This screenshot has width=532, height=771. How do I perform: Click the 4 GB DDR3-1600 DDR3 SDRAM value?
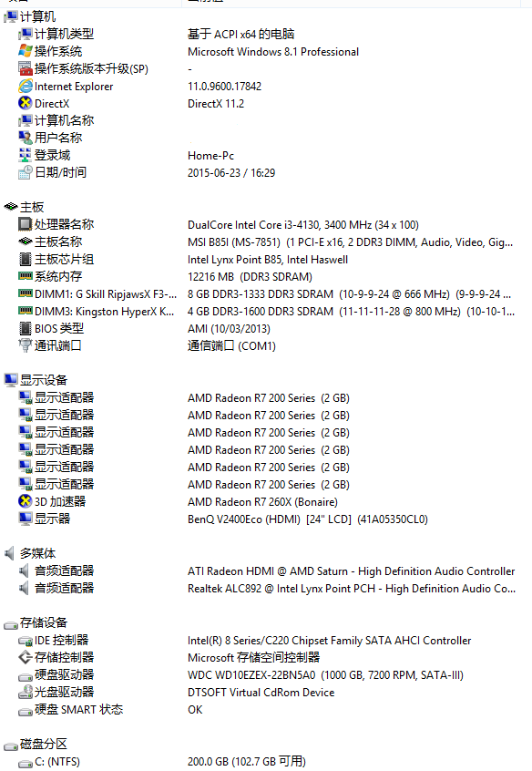[351, 312]
